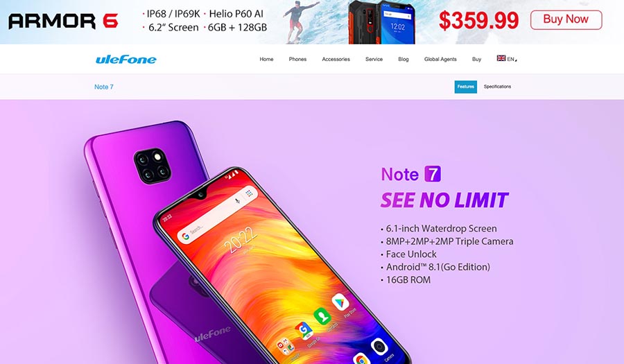The image size is (624, 364).
Task: Visit the Blog page
Action: pyautogui.click(x=403, y=59)
